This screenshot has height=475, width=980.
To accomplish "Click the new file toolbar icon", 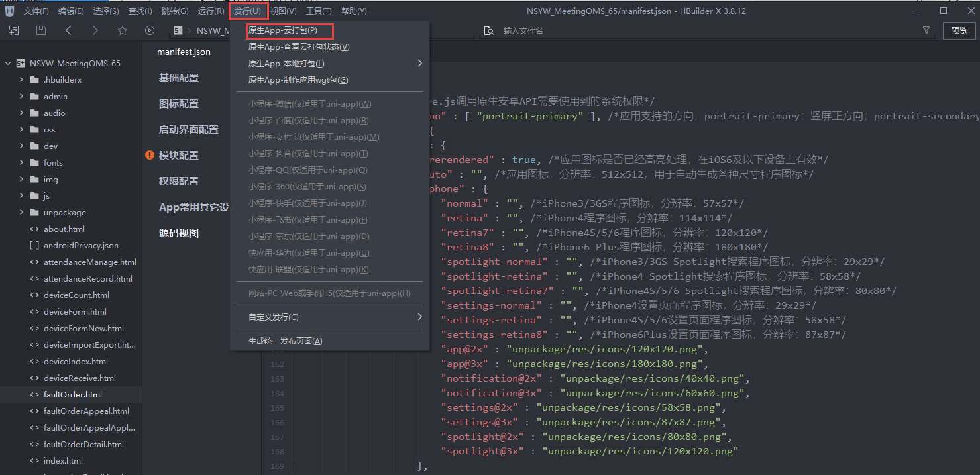I will (14, 30).
